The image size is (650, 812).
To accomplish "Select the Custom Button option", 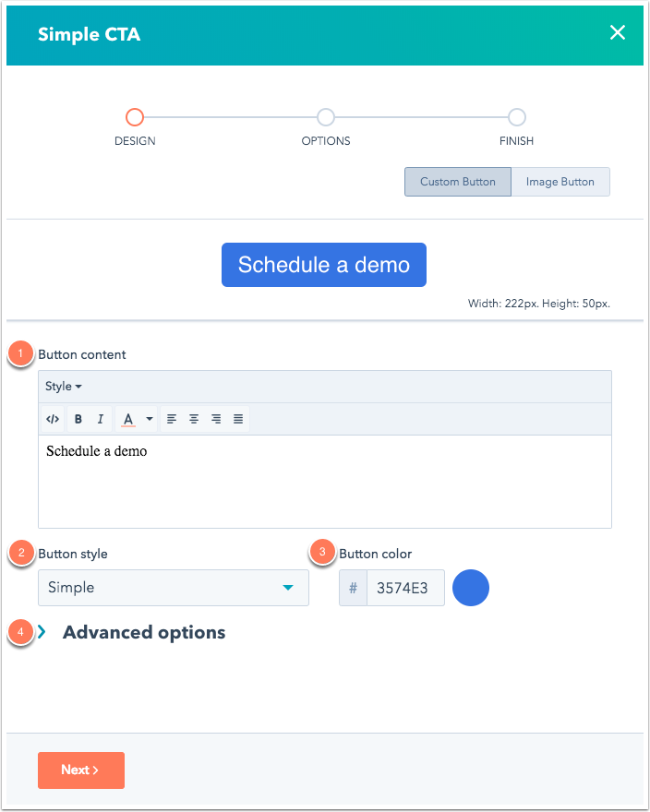I will point(457,182).
